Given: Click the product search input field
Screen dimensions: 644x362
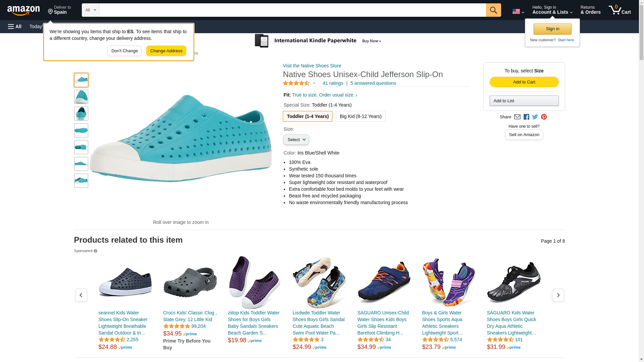Looking at the screenshot, I should point(292,10).
